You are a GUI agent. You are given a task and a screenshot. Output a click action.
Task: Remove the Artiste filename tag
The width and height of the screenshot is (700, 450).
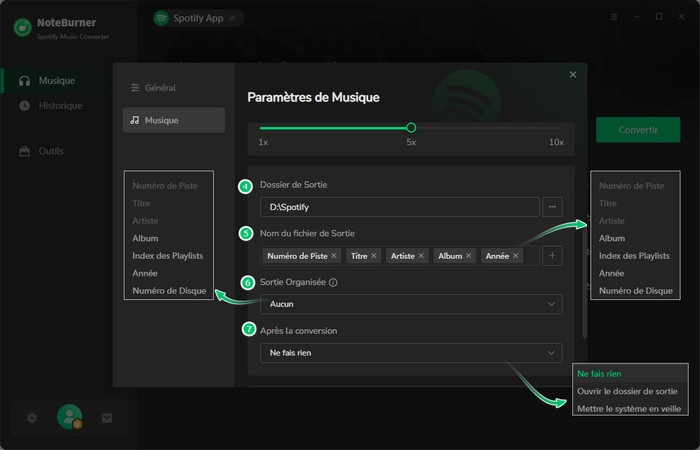tap(421, 256)
